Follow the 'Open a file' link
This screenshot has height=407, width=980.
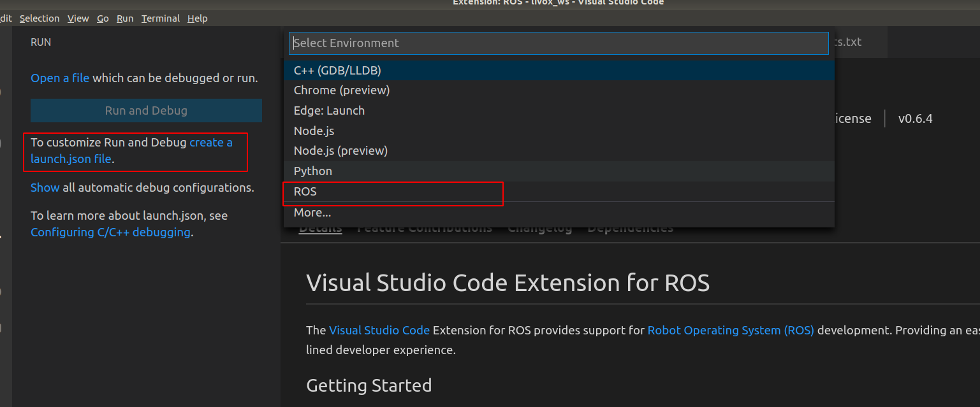tap(60, 78)
